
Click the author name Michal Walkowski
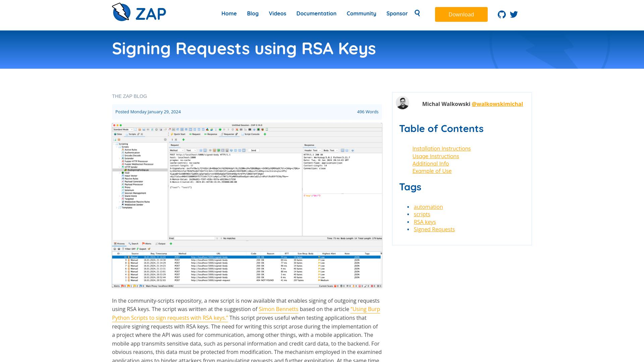click(446, 104)
